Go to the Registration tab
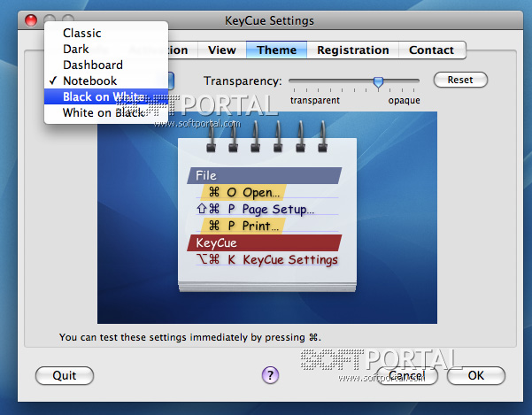 [353, 50]
